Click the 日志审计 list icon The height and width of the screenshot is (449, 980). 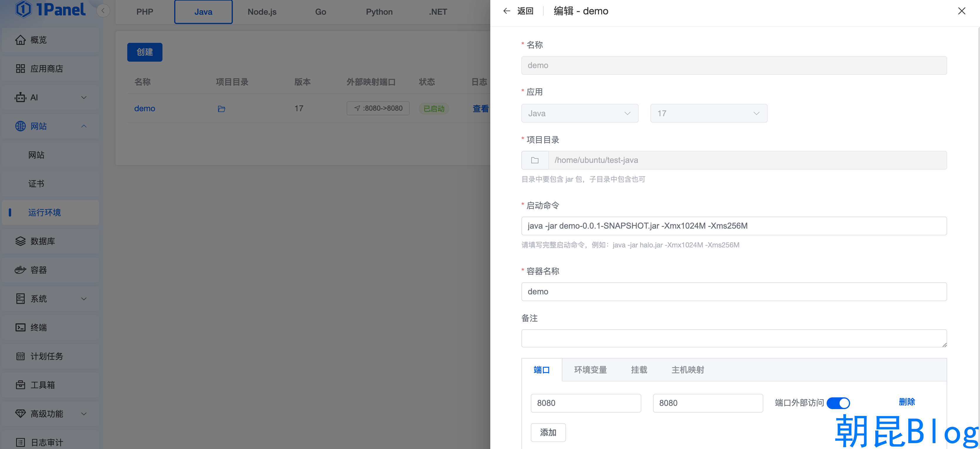[x=21, y=443]
